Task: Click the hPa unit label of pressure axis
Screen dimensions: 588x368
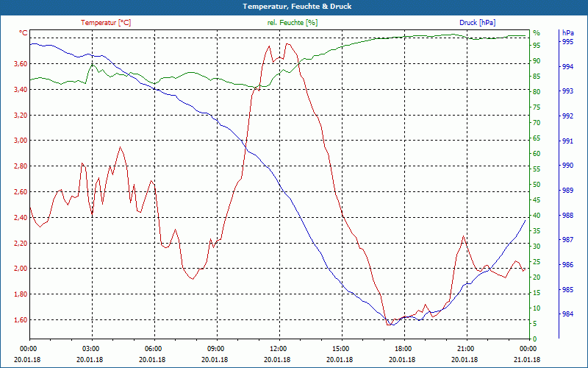Action: tap(567, 33)
